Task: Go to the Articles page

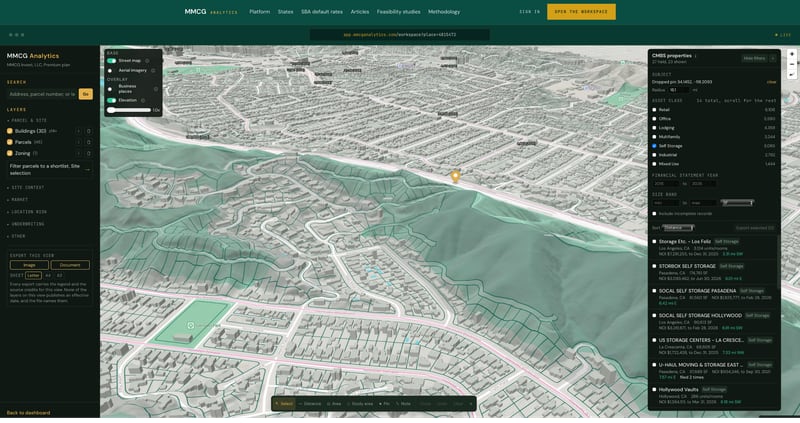Action: [x=360, y=12]
